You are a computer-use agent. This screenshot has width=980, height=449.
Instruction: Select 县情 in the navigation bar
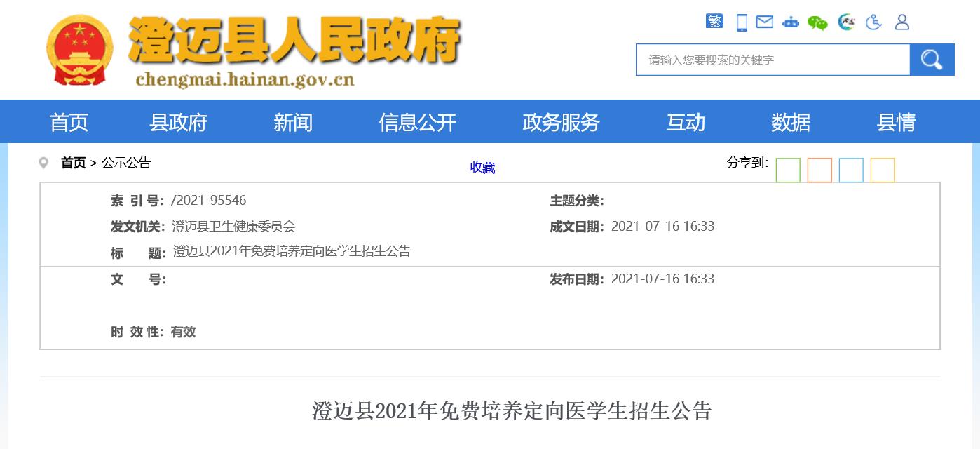pyautogui.click(x=896, y=122)
